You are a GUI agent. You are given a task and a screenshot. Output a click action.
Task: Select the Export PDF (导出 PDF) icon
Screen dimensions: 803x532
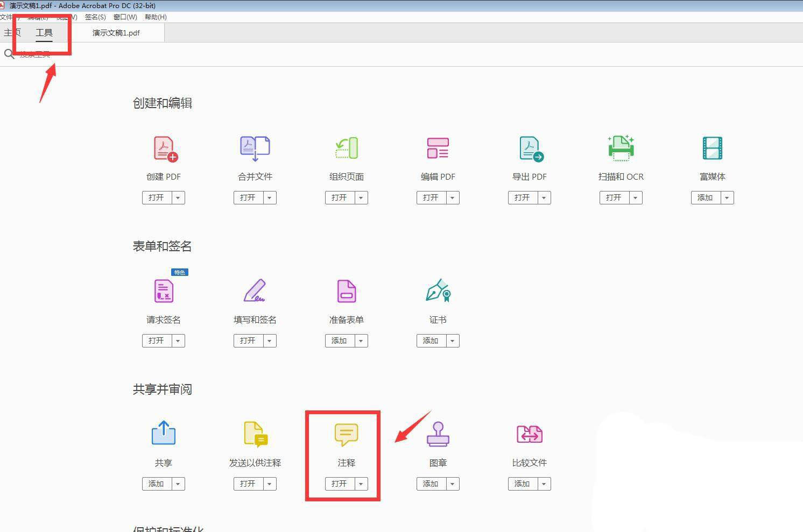point(531,149)
